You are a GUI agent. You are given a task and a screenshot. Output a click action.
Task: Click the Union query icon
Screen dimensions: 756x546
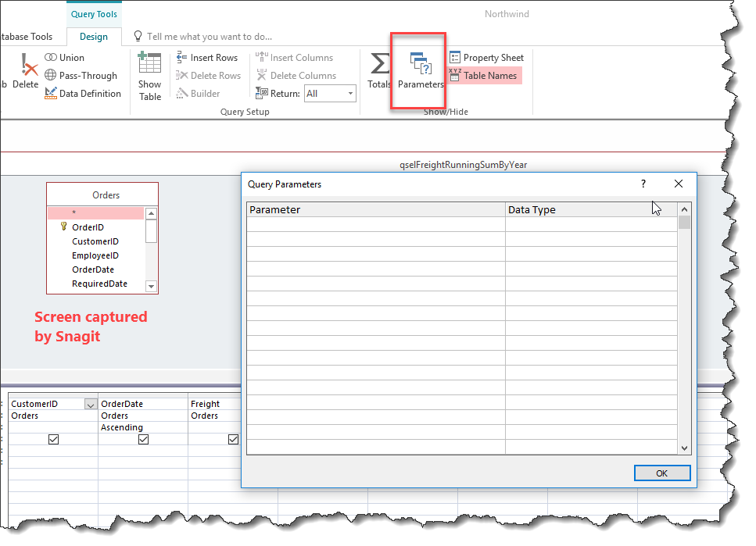click(x=51, y=57)
